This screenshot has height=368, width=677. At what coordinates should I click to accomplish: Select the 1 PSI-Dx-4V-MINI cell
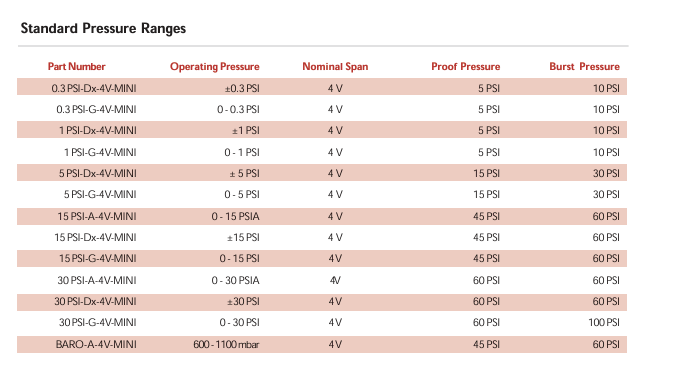tap(98, 130)
